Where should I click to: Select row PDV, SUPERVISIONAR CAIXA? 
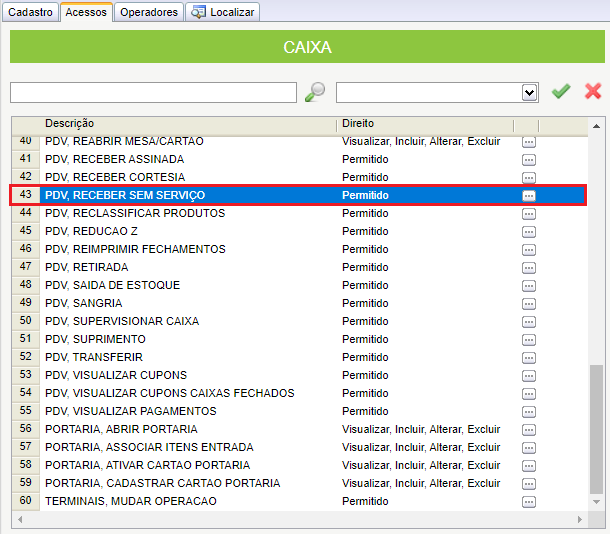point(299,321)
